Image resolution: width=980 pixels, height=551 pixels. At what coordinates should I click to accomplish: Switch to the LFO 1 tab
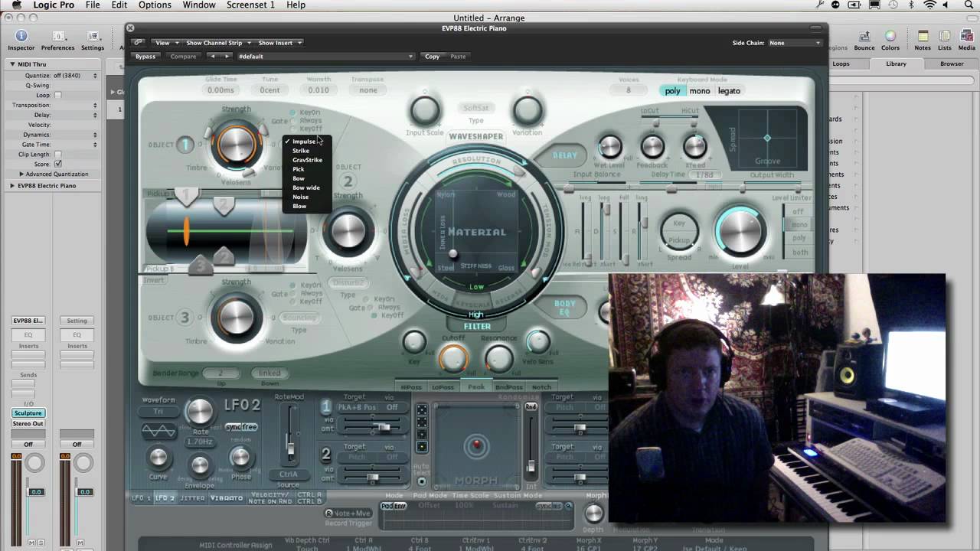(x=142, y=498)
